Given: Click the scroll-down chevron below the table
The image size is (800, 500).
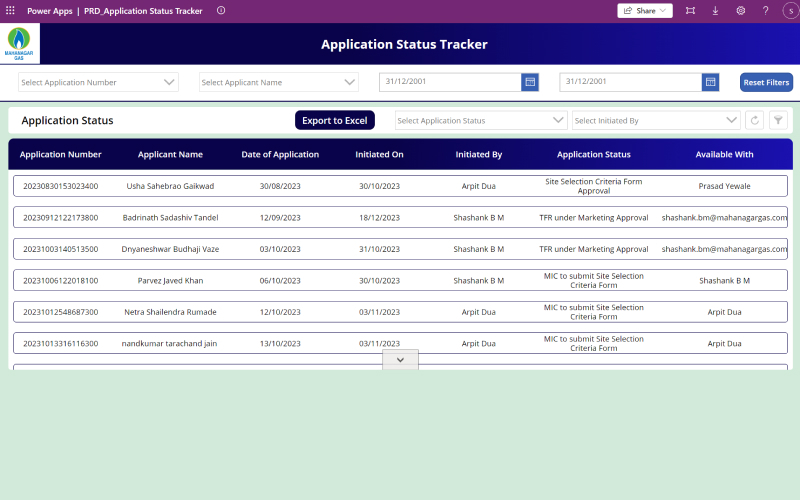Looking at the screenshot, I should (x=401, y=360).
